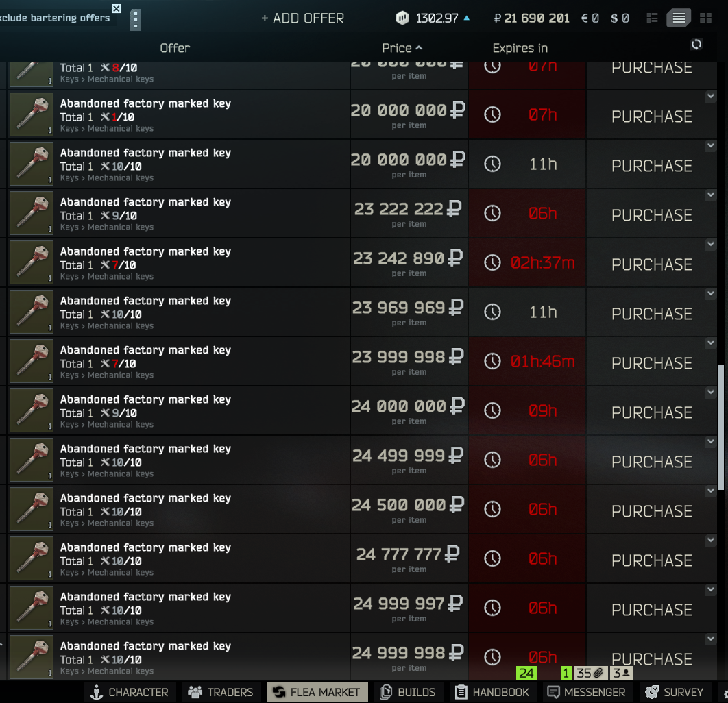Sort offers by Expires in column
This screenshot has height=703, width=728.
click(x=520, y=48)
